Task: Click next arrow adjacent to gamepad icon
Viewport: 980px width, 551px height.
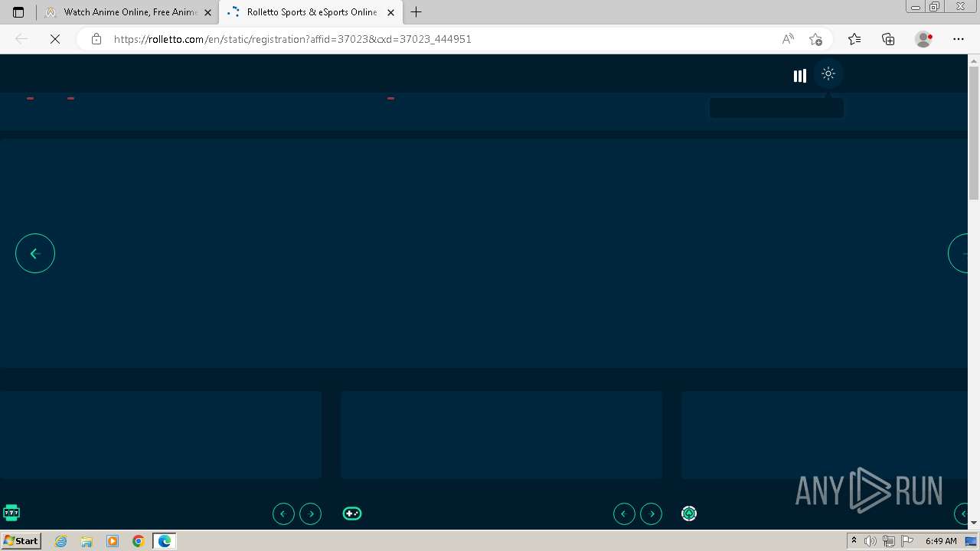Action: click(311, 514)
